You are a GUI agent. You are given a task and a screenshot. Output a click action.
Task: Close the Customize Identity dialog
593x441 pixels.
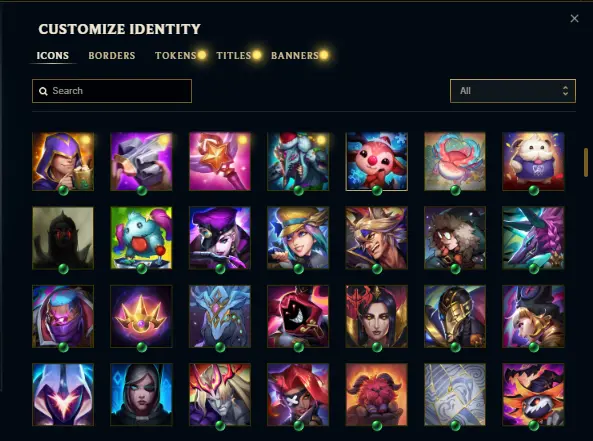[x=574, y=19]
